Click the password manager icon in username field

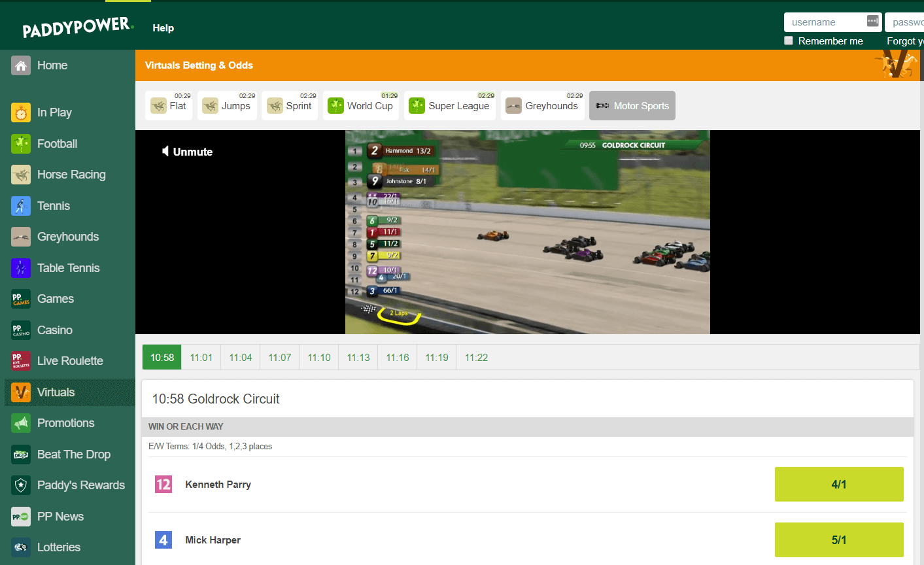tap(872, 22)
